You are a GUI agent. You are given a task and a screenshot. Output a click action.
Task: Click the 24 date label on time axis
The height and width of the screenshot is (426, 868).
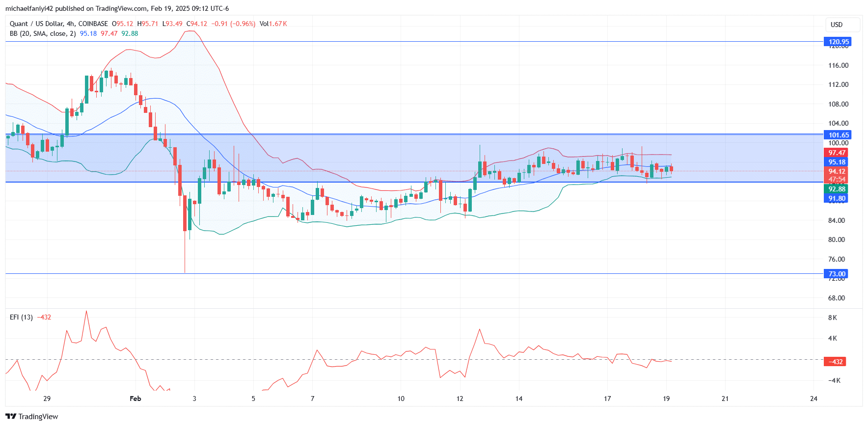(x=814, y=399)
